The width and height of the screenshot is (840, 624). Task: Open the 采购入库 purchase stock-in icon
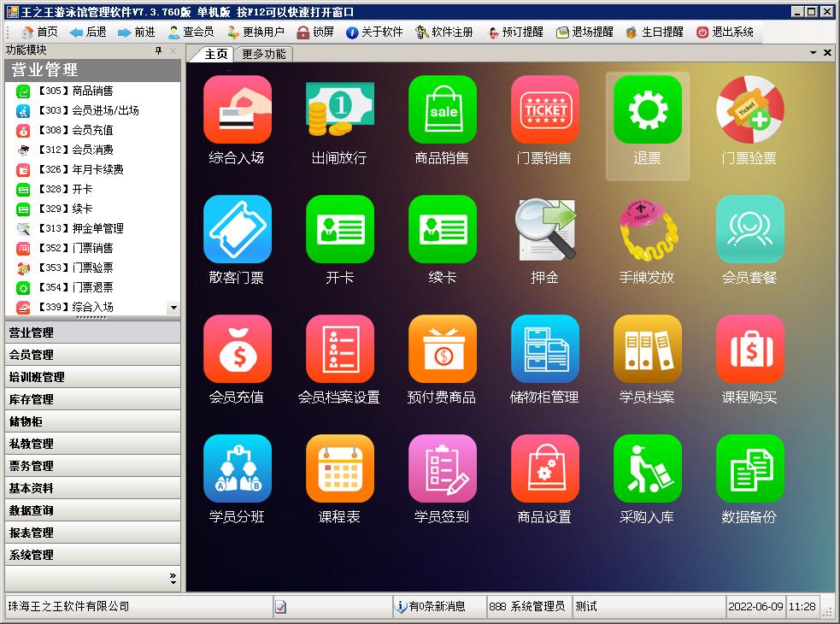coord(647,468)
